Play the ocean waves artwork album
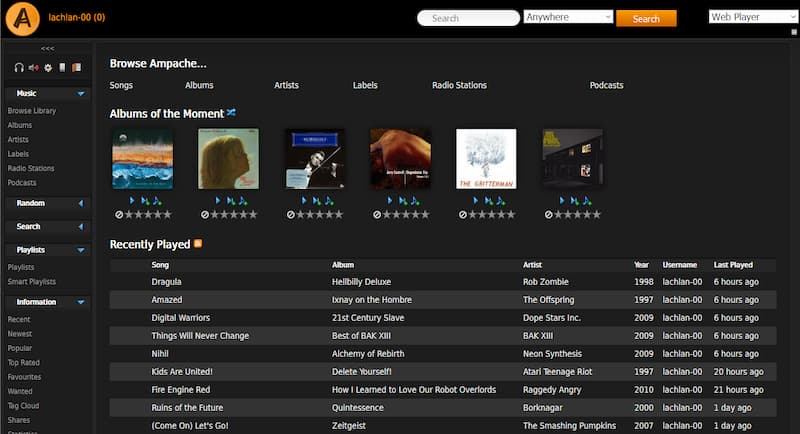 132,200
